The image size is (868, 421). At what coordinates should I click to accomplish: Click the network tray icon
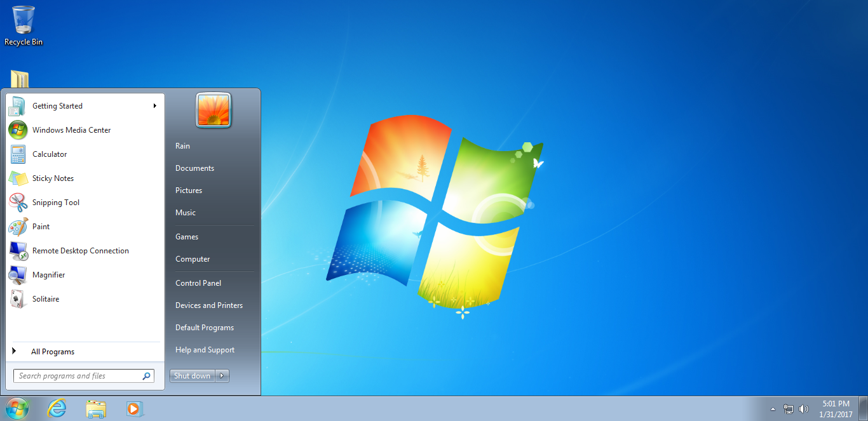pos(789,409)
